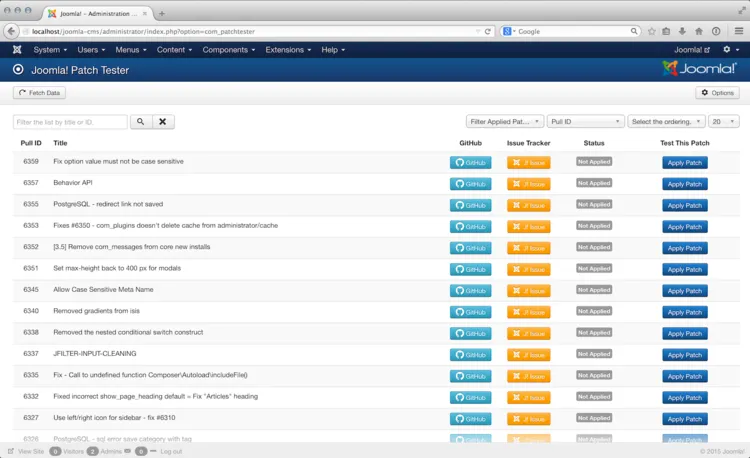Select title 'PostgreSQL - redirect link not saved'

pyautogui.click(x=108, y=204)
